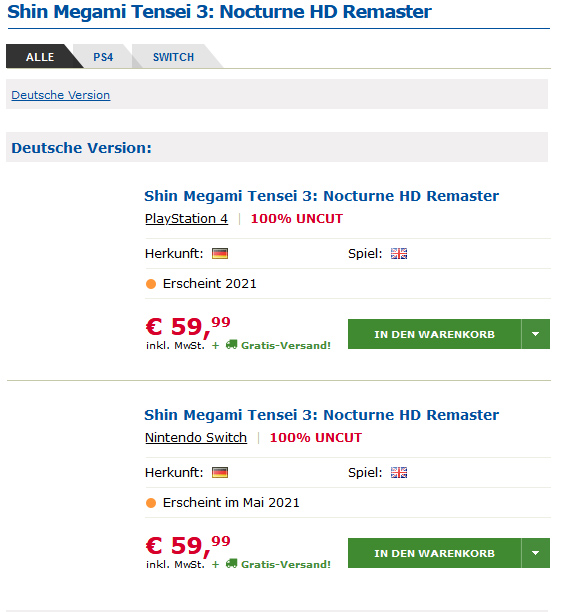Expand cart dropdown arrow for Nintendo Switch version
Screen dimensions: 561x612
pyautogui.click(x=536, y=553)
